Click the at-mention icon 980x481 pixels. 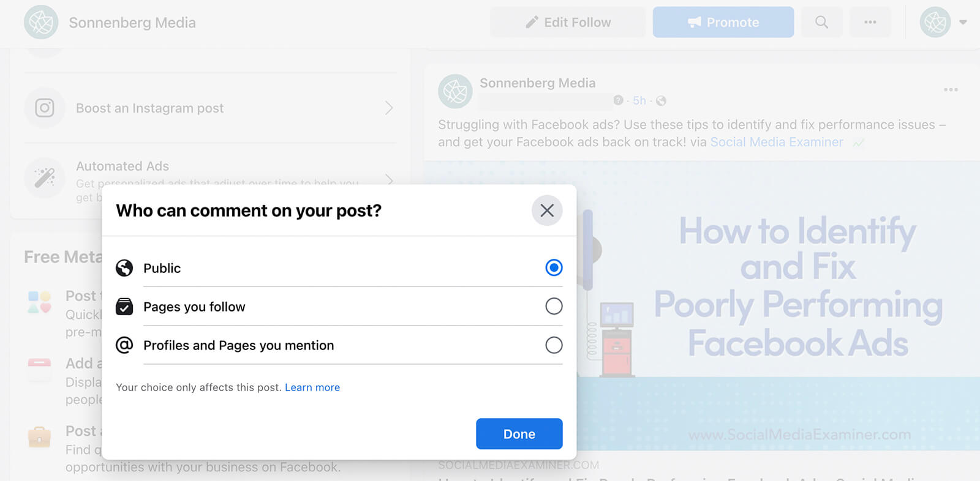point(124,345)
